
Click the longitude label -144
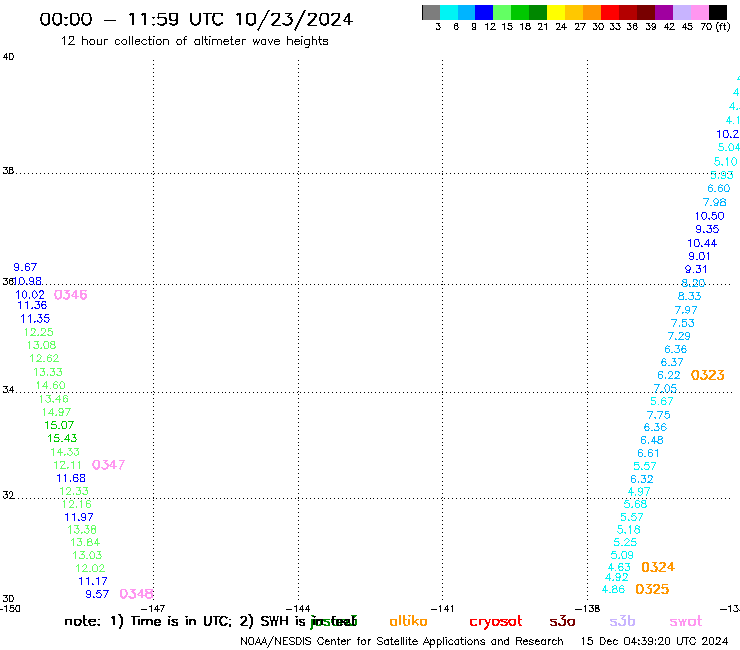298,609
